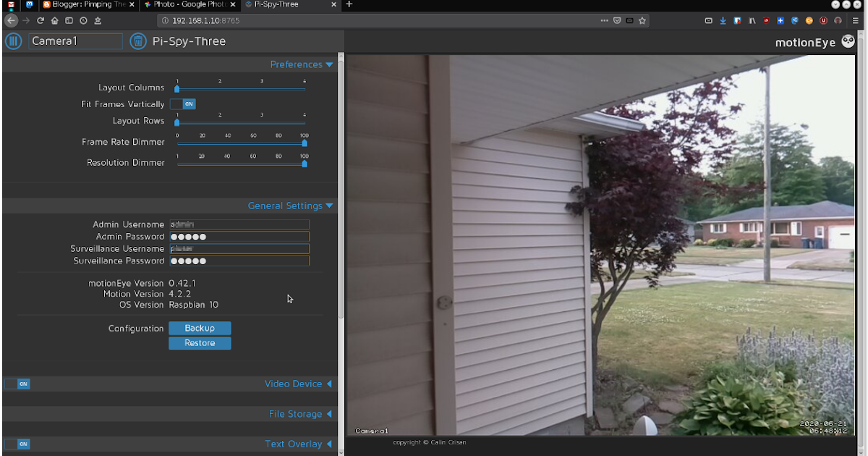Click the configuration Restore button
Screen dimensions: 868x456
(200, 343)
